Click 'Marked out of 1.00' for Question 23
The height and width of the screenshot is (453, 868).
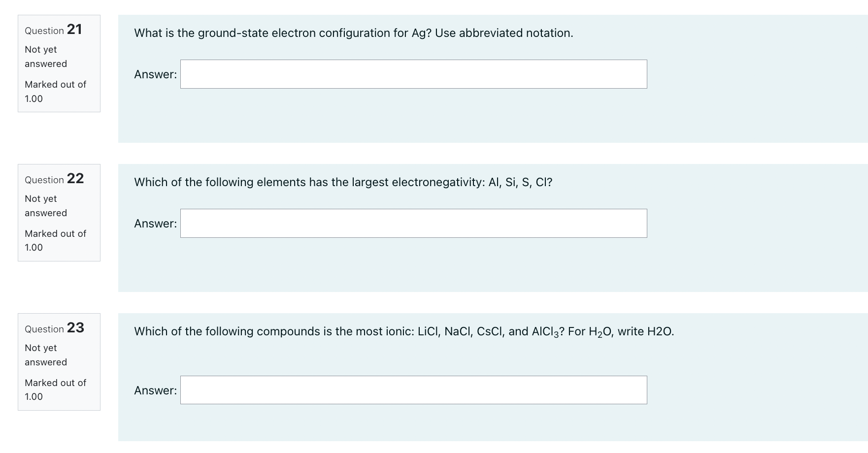[55, 389]
